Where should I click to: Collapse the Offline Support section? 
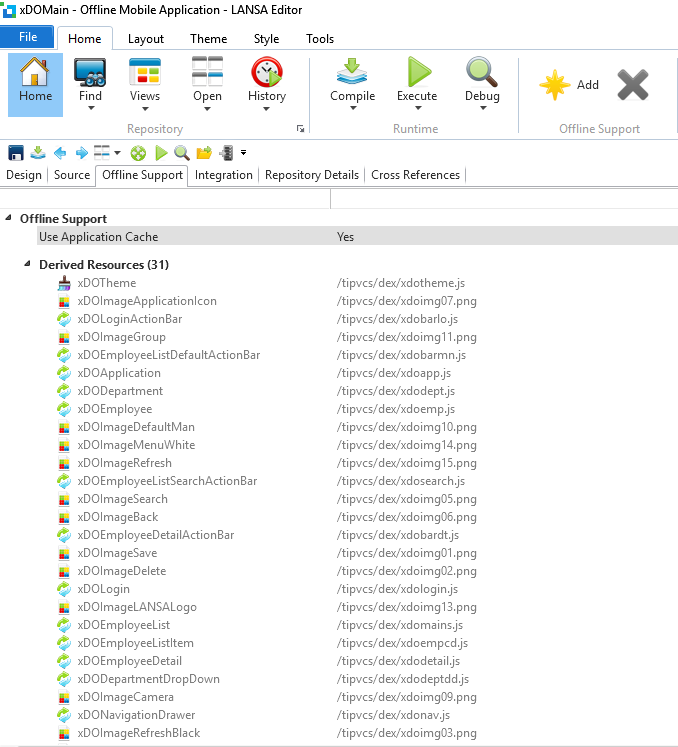point(8,218)
